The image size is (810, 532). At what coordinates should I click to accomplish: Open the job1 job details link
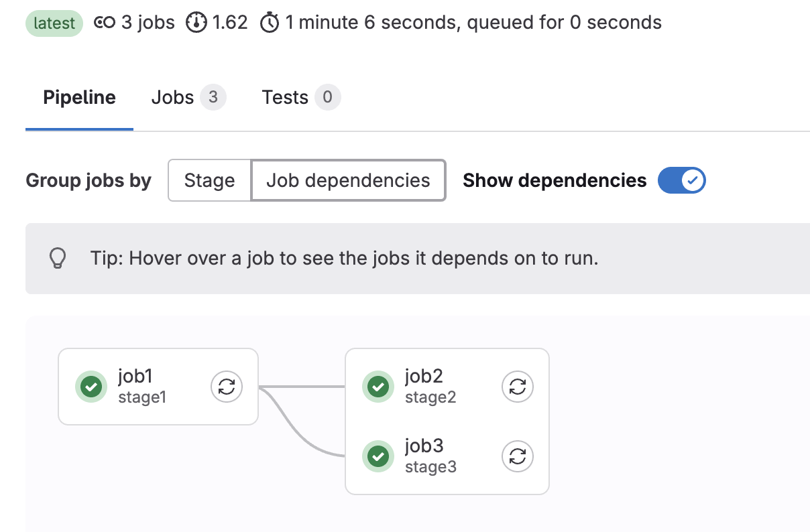click(x=140, y=377)
